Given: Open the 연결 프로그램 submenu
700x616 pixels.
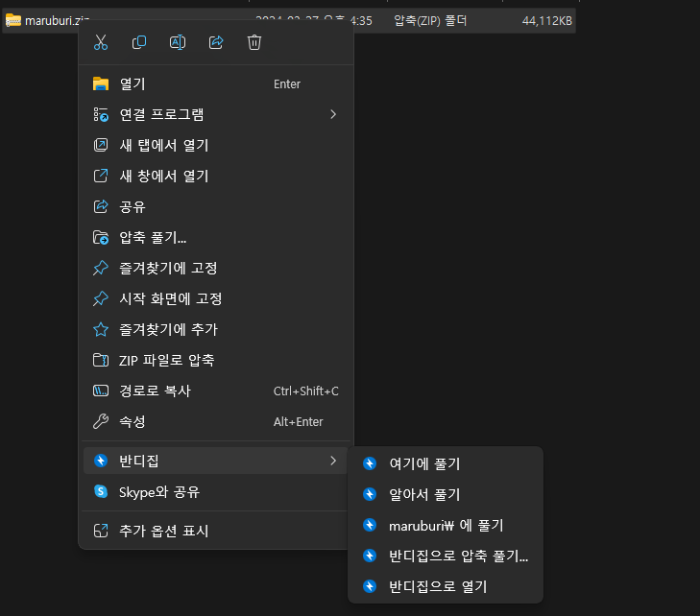Looking at the screenshot, I should click(216, 114).
